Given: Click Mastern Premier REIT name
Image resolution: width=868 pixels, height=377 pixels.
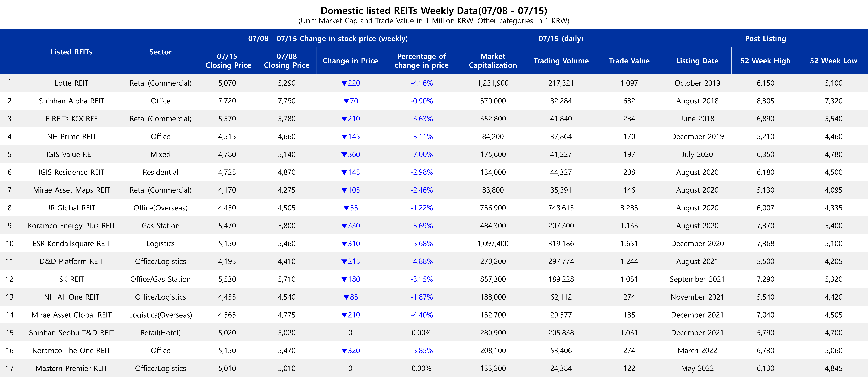Looking at the screenshot, I should click(71, 369).
